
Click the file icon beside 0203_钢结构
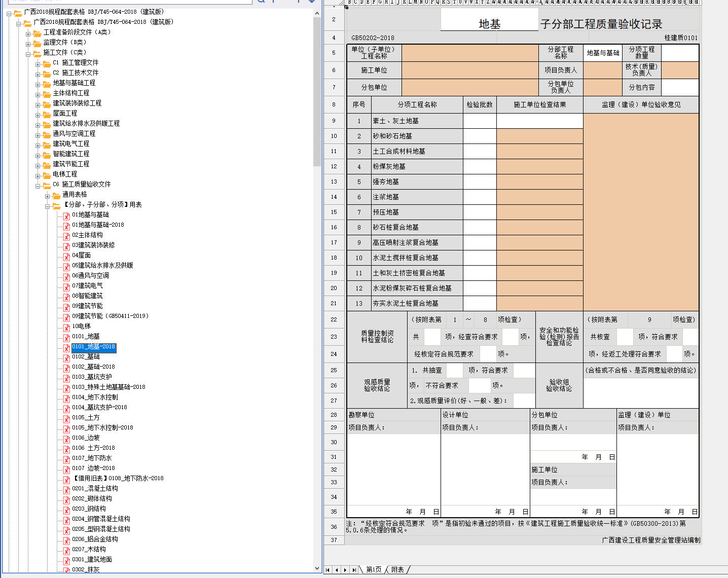click(x=66, y=510)
